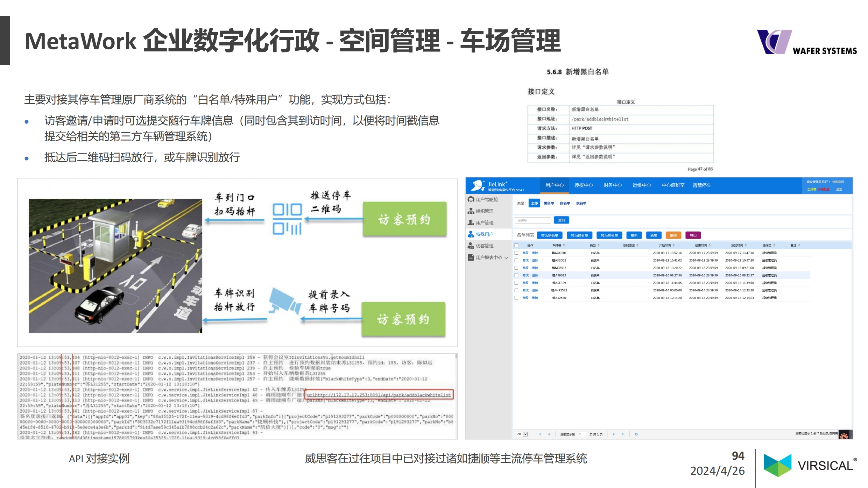Sort by 操作员 column arrows
868x488 pixels.
click(x=774, y=245)
